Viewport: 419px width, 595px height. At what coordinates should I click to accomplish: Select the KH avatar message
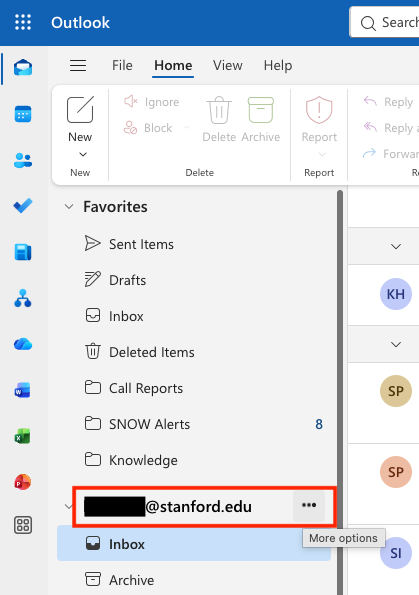396,294
